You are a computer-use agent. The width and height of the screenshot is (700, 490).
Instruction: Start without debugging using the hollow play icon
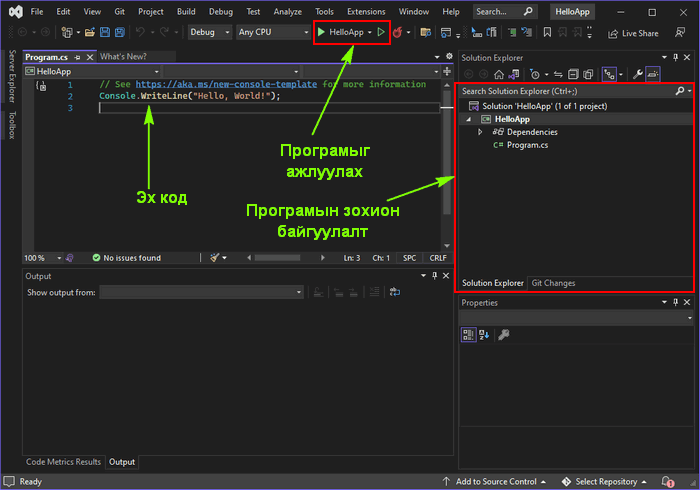[381, 32]
